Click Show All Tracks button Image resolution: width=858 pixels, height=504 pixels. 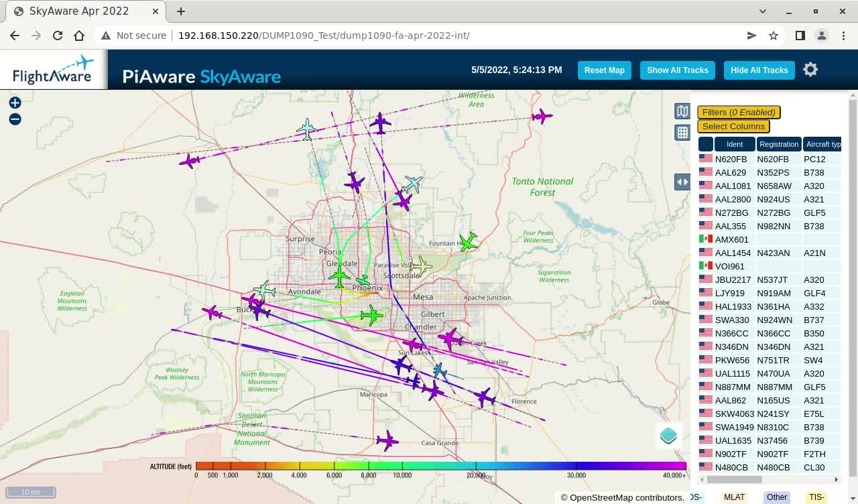[677, 70]
